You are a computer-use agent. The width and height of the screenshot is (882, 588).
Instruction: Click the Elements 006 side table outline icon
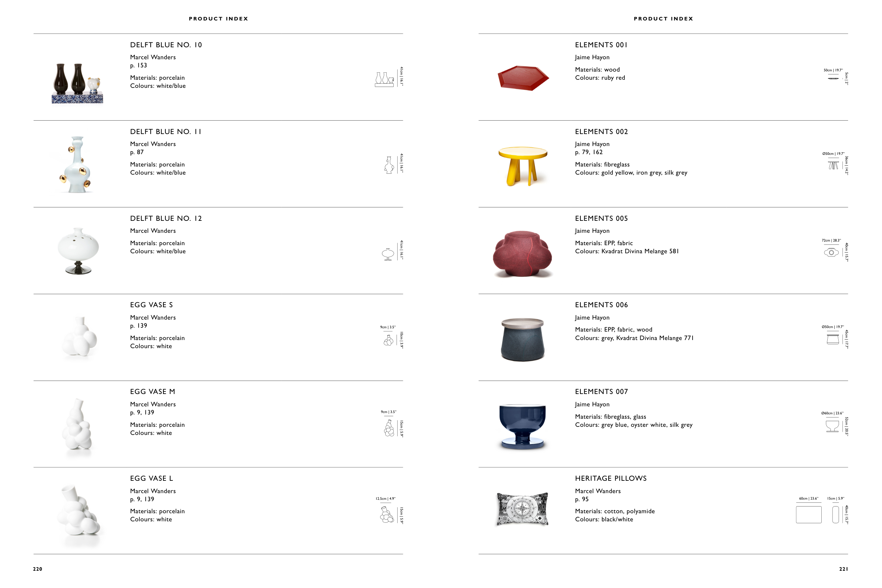click(x=833, y=339)
